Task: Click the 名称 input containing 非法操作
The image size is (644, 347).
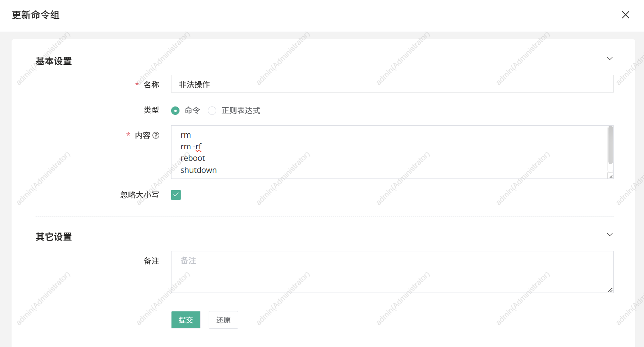Action: click(392, 84)
